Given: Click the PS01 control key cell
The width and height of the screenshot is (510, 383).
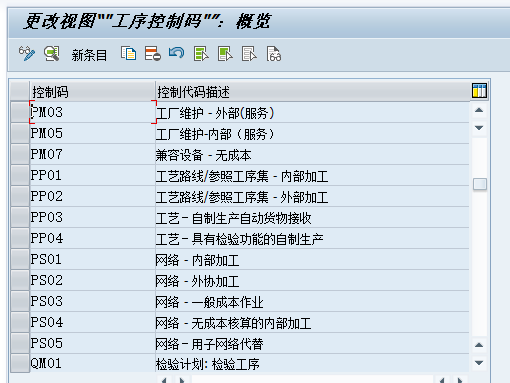Looking at the screenshot, I should click(x=93, y=259).
